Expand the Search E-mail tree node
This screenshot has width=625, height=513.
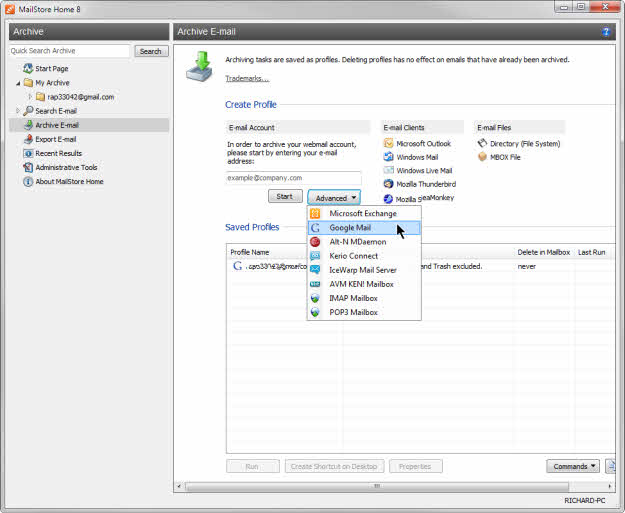18,111
